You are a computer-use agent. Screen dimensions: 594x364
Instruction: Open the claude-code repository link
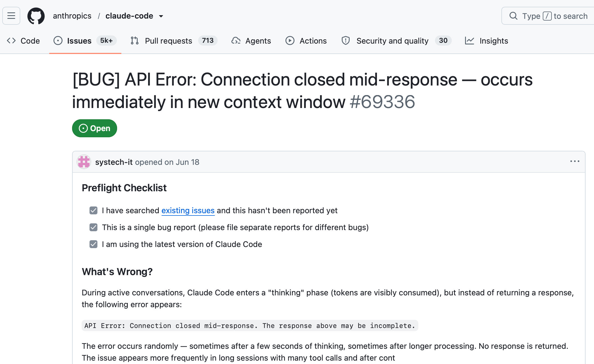click(x=129, y=16)
